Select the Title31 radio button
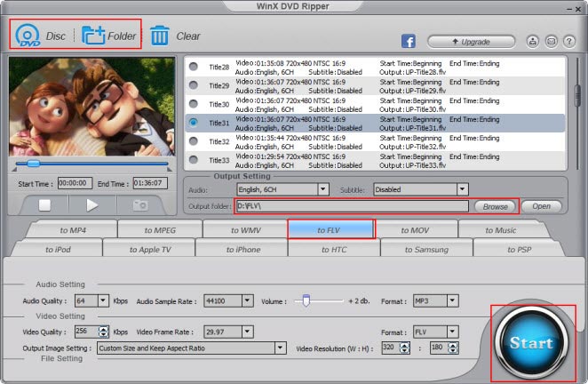 [193, 123]
